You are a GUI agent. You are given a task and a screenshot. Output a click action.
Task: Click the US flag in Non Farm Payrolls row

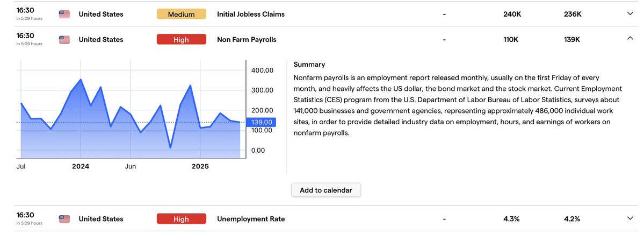[x=64, y=39]
